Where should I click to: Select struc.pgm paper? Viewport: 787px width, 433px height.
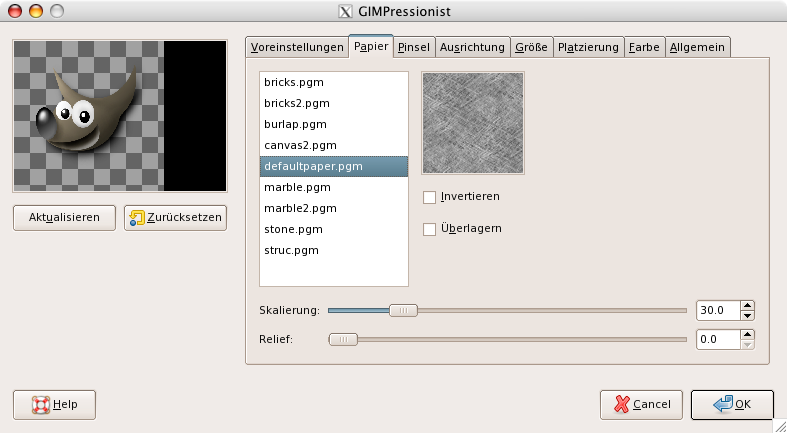(334, 250)
